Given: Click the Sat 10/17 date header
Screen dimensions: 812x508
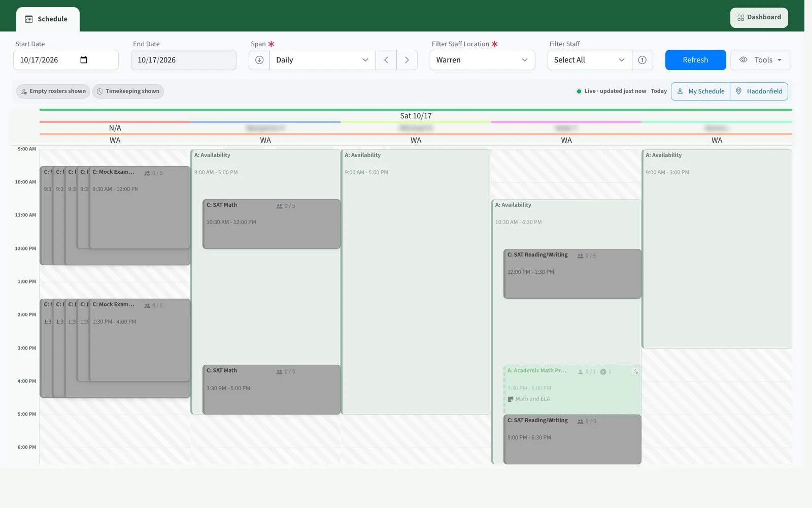Looking at the screenshot, I should pyautogui.click(x=416, y=116).
